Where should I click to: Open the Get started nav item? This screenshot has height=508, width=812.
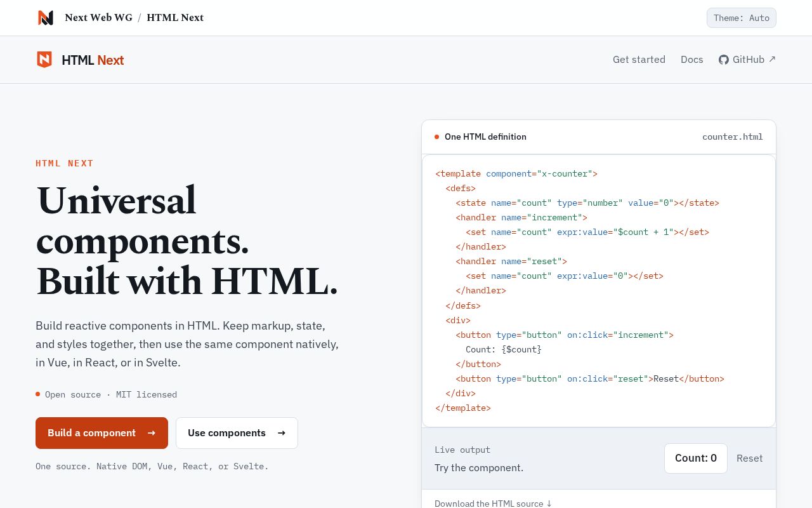(x=639, y=60)
